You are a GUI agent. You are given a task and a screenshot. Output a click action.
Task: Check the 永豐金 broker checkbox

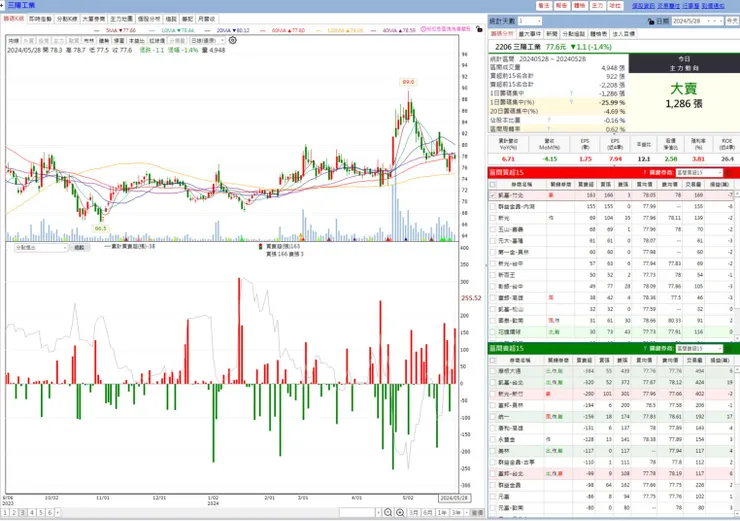493,439
